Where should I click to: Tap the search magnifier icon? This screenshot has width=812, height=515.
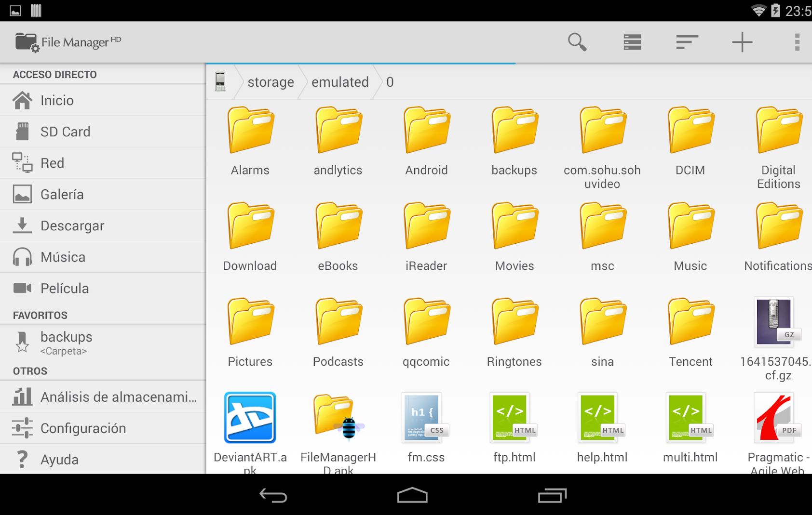577,42
